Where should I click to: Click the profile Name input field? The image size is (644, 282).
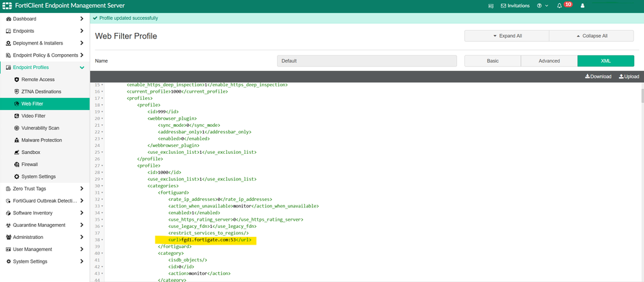(367, 61)
